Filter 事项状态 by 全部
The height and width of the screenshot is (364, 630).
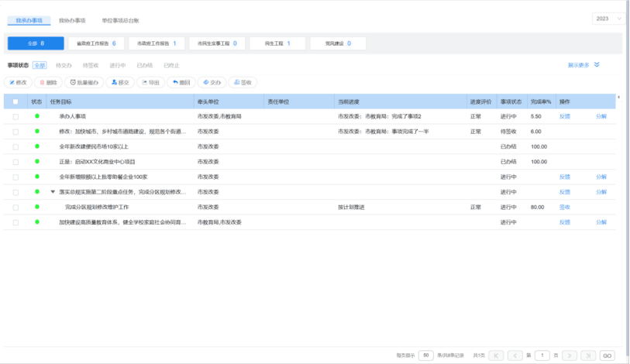(x=40, y=66)
